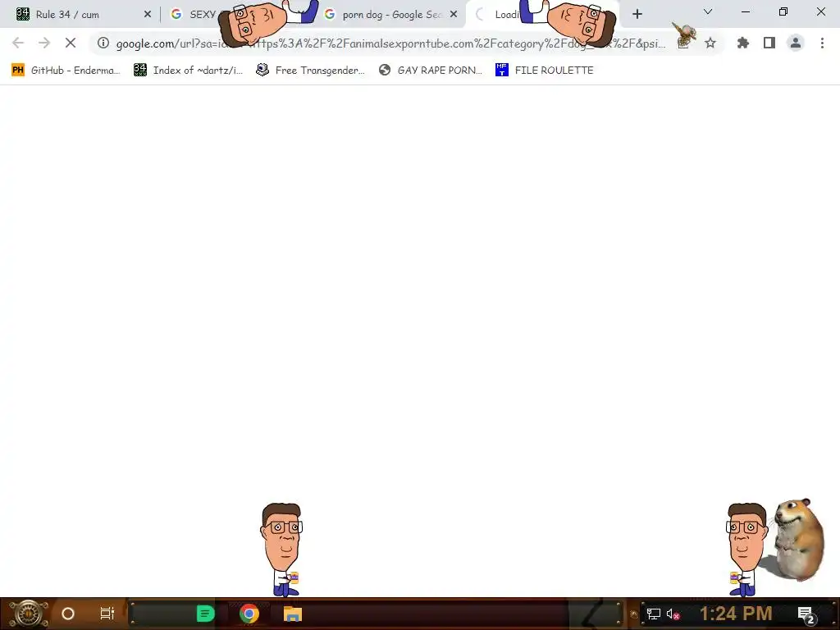
Task: Go back to the previous page
Action: click(x=18, y=43)
